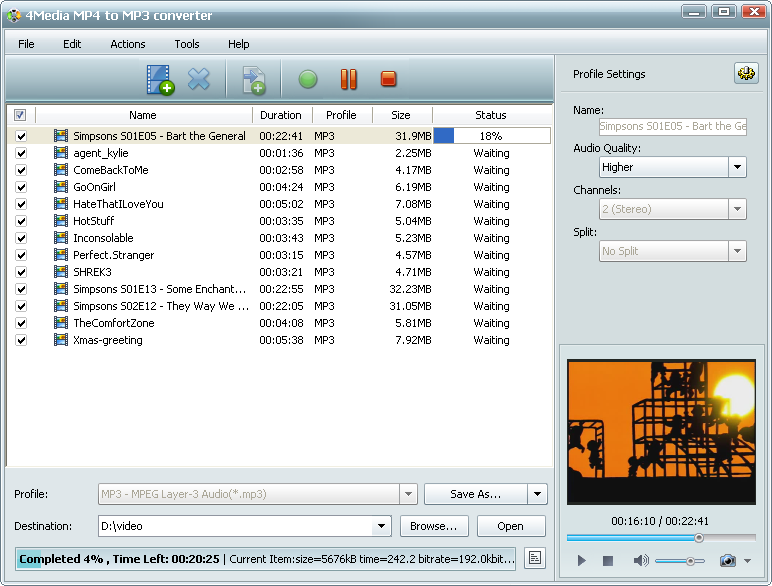Click file icon of ComeBackToMe
The height and width of the screenshot is (586, 772).
(x=61, y=170)
